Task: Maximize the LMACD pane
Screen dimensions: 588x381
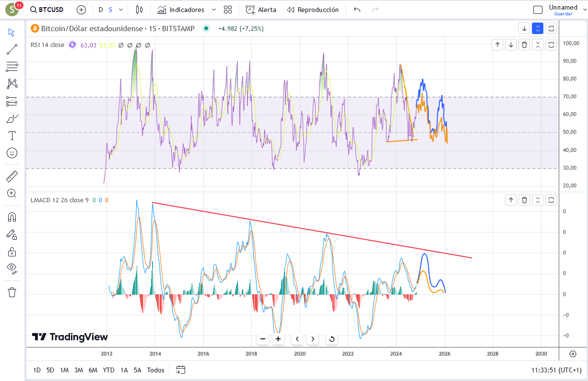Action: 552,200
